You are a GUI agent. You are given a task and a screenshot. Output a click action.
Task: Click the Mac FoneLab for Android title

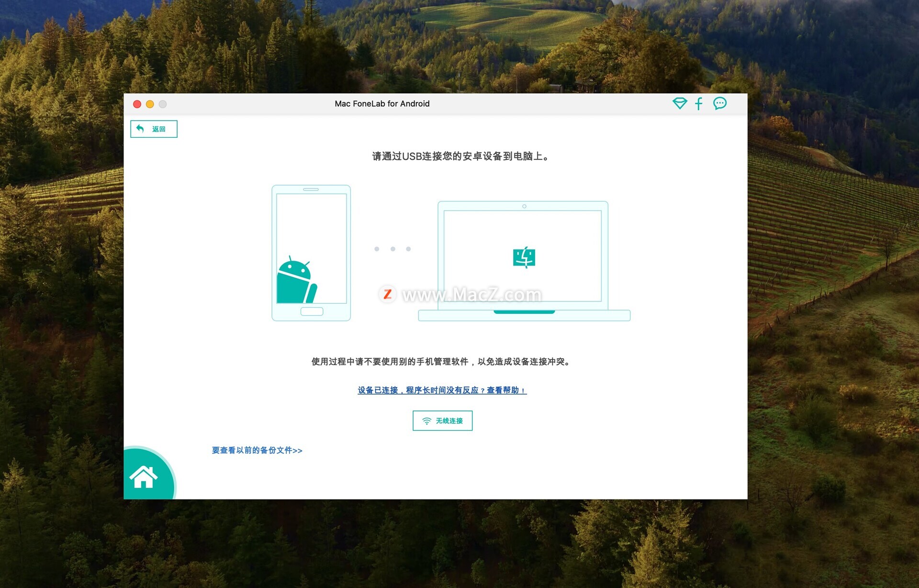pos(382,104)
